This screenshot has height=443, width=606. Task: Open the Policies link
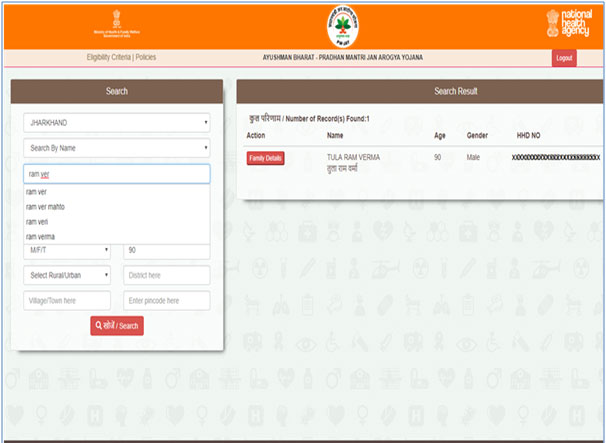tap(145, 58)
